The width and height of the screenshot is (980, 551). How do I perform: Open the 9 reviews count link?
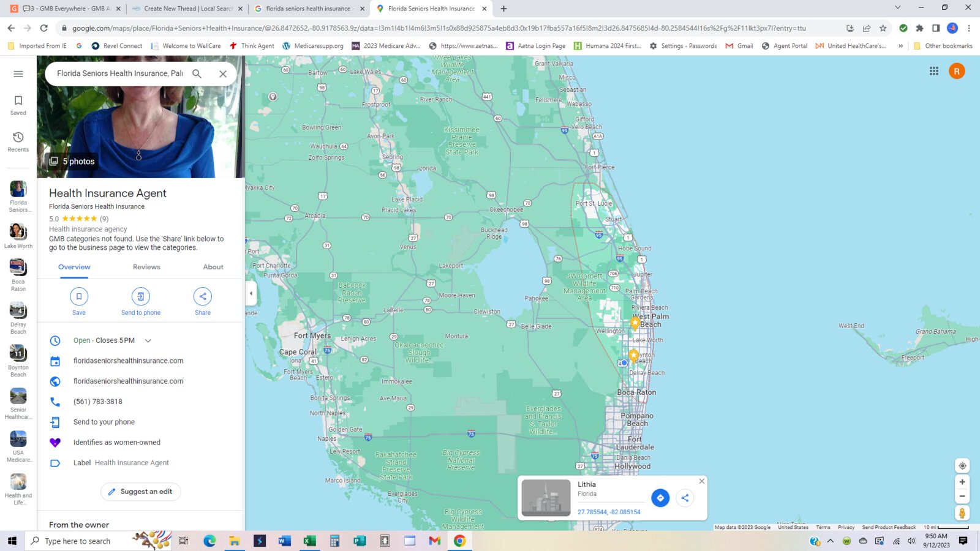point(104,219)
